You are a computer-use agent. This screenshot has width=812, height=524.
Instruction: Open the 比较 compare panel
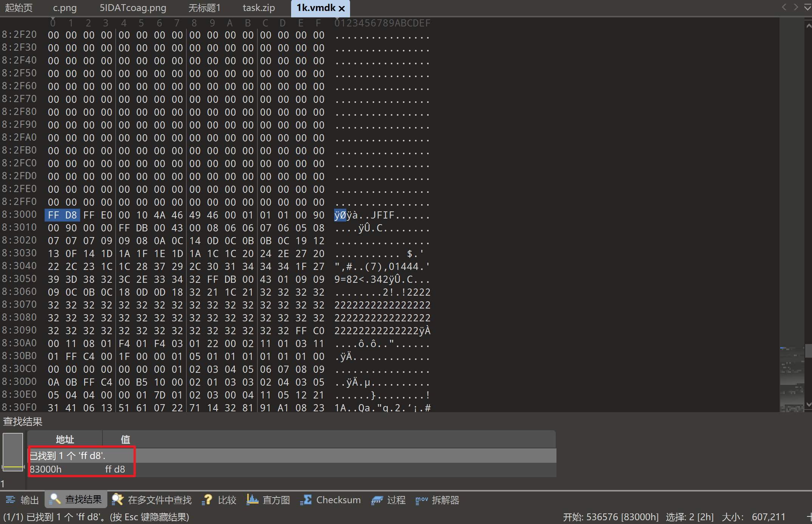[219, 500]
